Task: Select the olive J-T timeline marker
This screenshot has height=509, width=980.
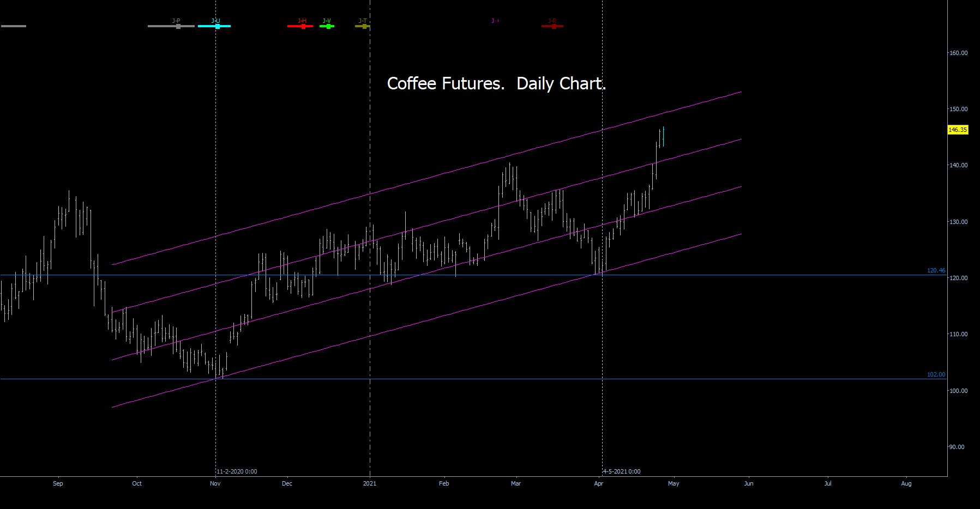Action: (x=363, y=26)
